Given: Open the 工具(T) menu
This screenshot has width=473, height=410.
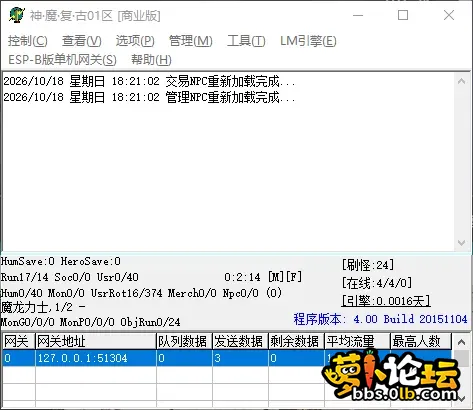Looking at the screenshot, I should [x=246, y=41].
